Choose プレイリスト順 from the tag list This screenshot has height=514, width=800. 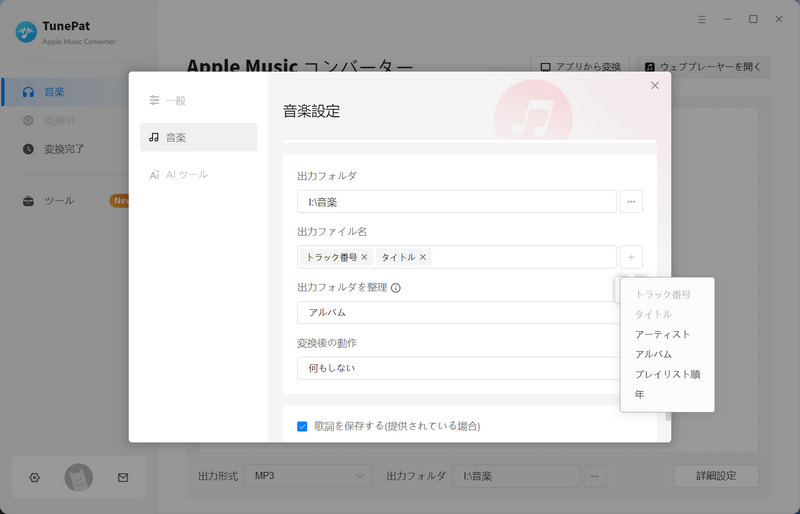pyautogui.click(x=667, y=374)
